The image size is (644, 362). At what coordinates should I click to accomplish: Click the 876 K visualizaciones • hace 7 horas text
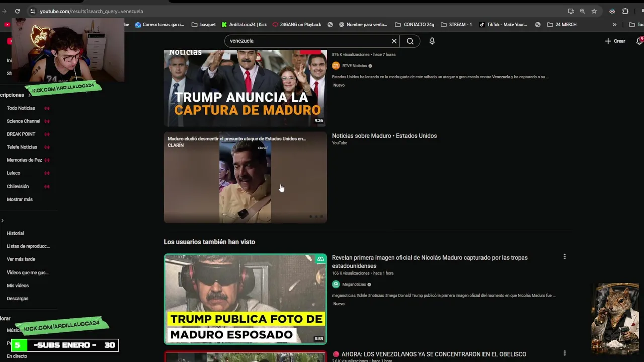(x=363, y=54)
